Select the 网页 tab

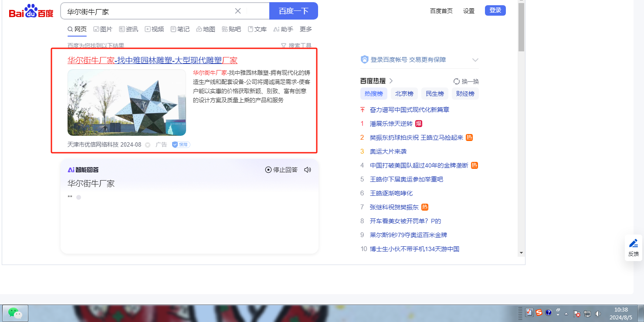77,29
